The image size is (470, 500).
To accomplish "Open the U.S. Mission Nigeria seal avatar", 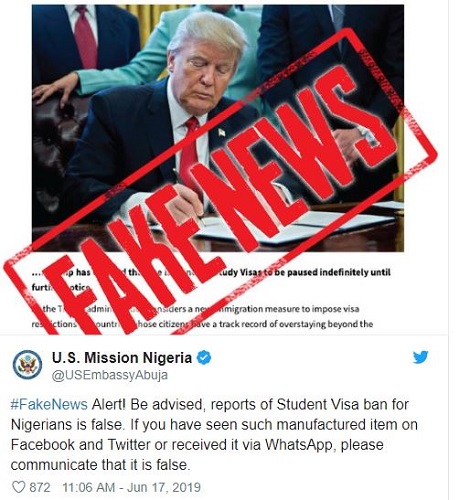I will click(27, 364).
